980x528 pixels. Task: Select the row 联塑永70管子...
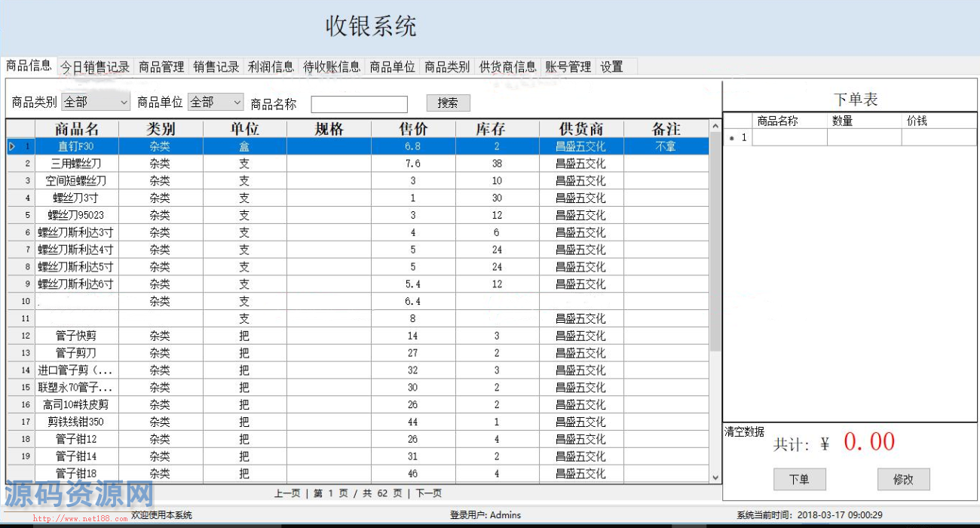coord(358,388)
